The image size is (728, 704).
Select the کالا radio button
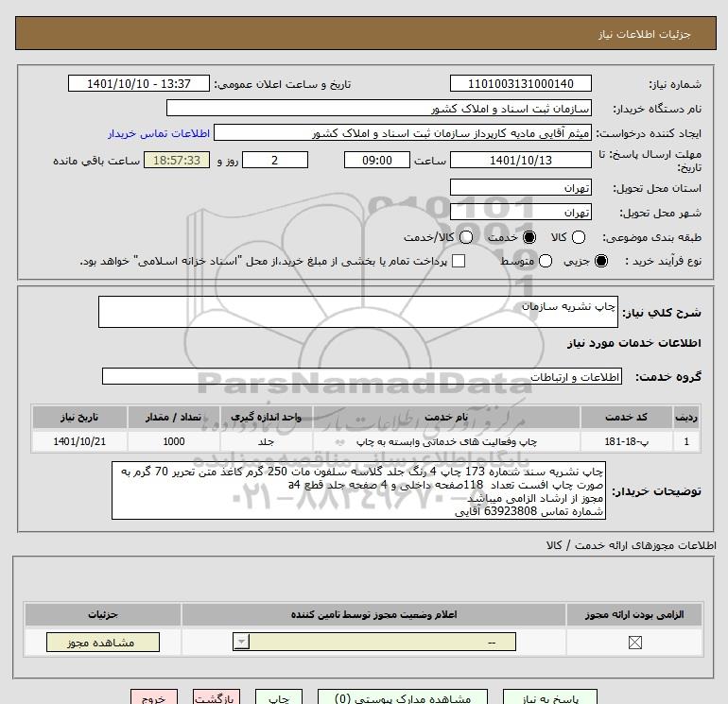(x=578, y=237)
